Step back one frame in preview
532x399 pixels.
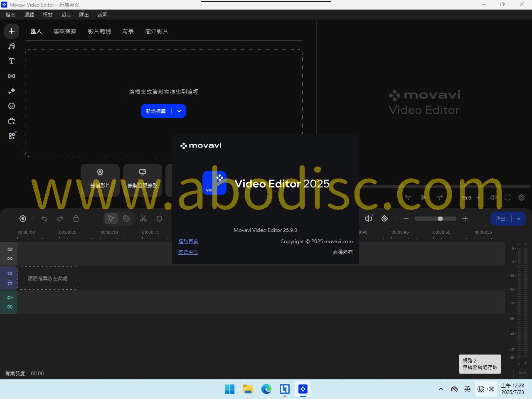point(408,197)
